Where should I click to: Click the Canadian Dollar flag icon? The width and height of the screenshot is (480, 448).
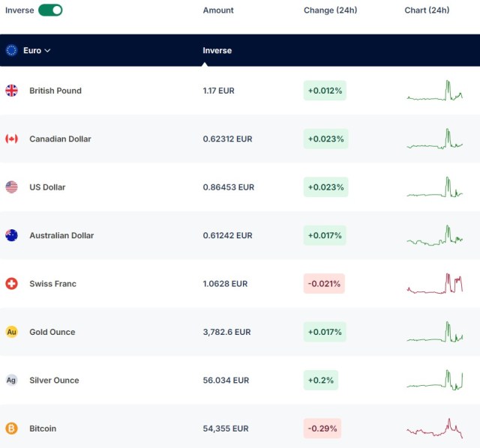pos(12,139)
